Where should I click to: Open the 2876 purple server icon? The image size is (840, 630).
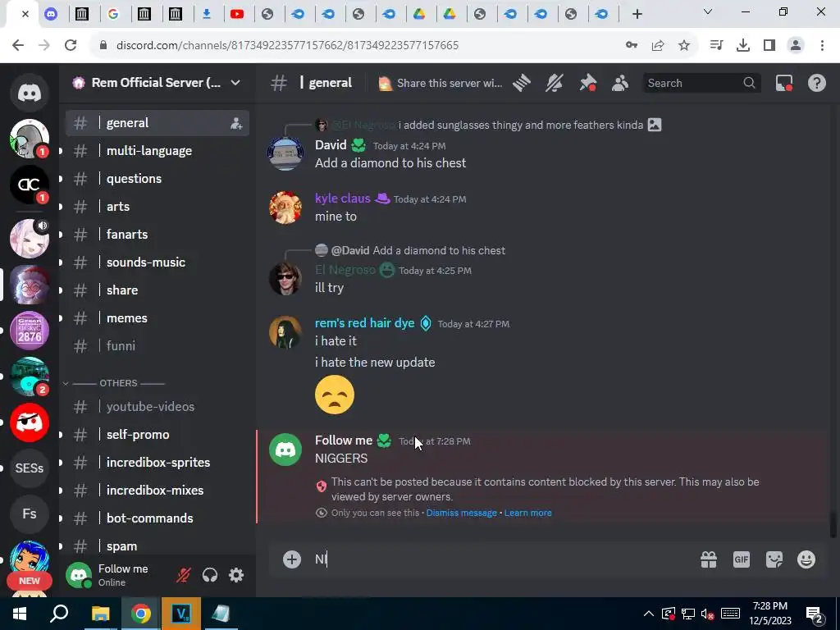[x=30, y=331]
